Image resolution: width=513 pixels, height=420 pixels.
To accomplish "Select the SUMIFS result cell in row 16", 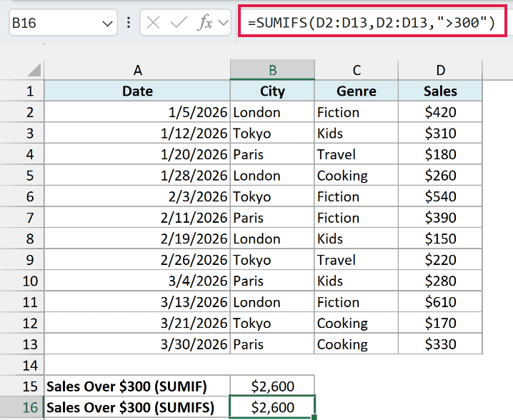I will click(x=272, y=408).
